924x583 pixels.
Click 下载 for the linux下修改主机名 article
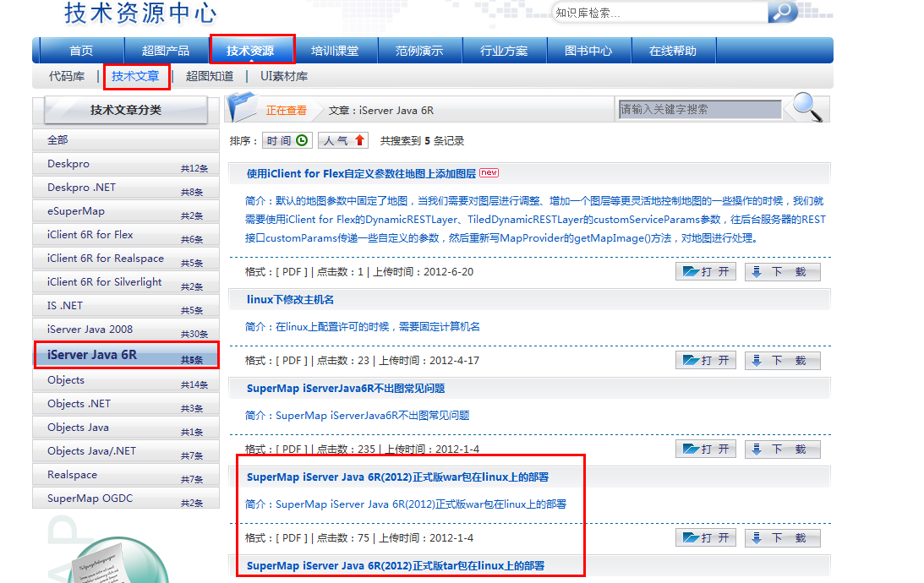click(x=783, y=361)
